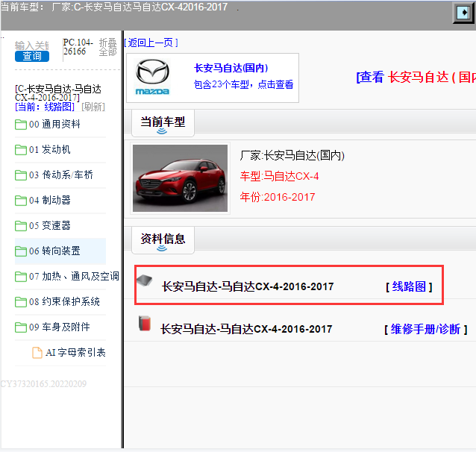Click the 长安马自达-马自达CX-4-2016-2017 title in 维修手册 row
This screenshot has height=452, width=476.
coord(246,329)
